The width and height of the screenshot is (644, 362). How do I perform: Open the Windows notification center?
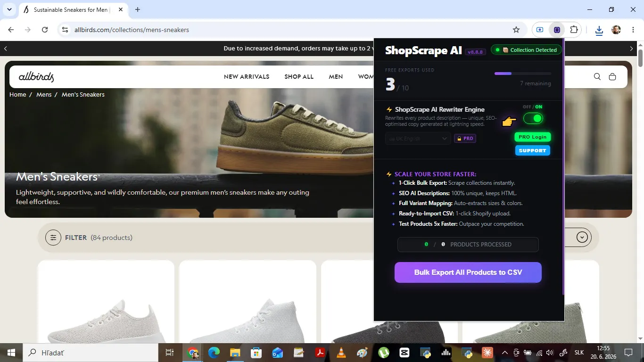[x=628, y=353]
